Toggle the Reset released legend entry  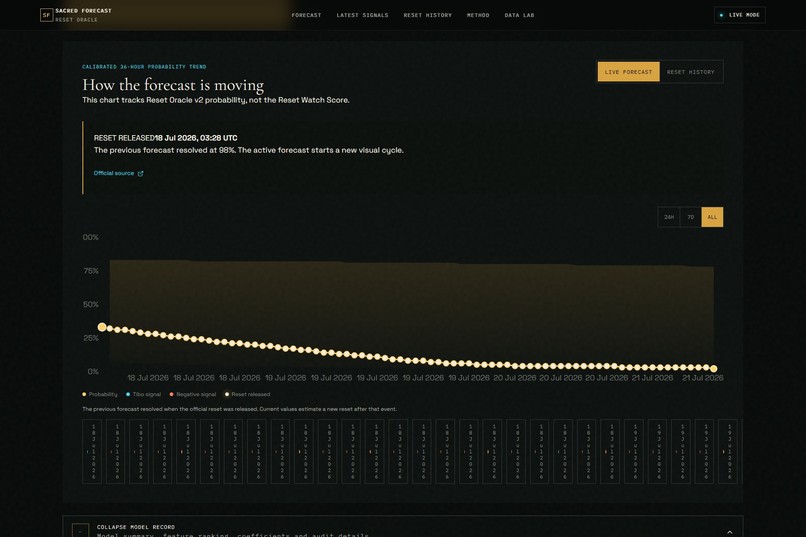[247, 394]
